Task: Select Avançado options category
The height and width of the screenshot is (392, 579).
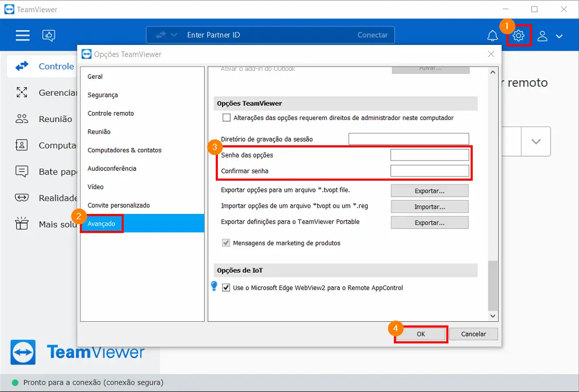Action: click(x=142, y=223)
